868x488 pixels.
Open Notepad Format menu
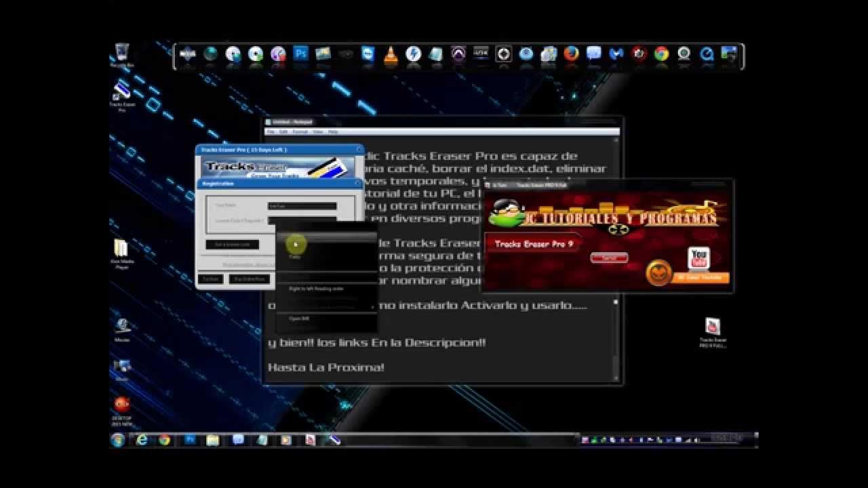point(300,131)
